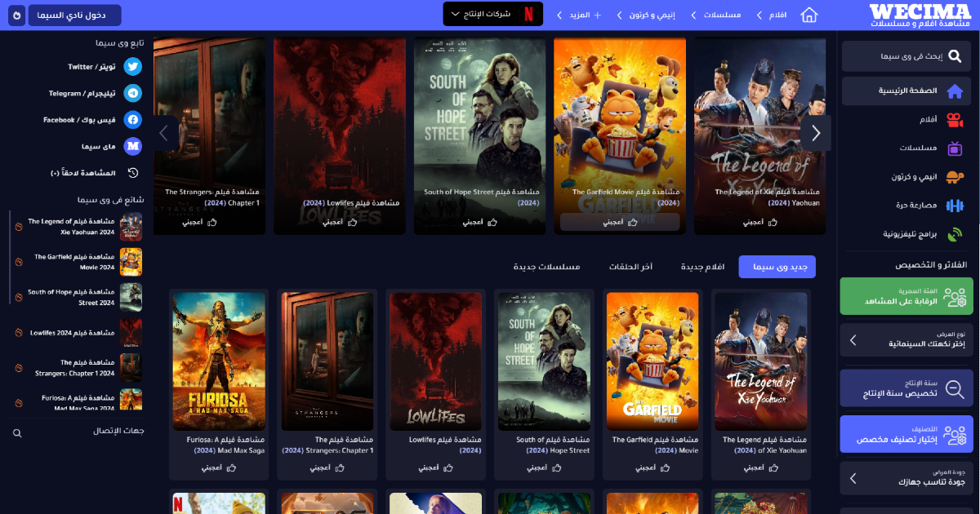Click the Facebook icon
The image size is (980, 514).
click(x=133, y=120)
